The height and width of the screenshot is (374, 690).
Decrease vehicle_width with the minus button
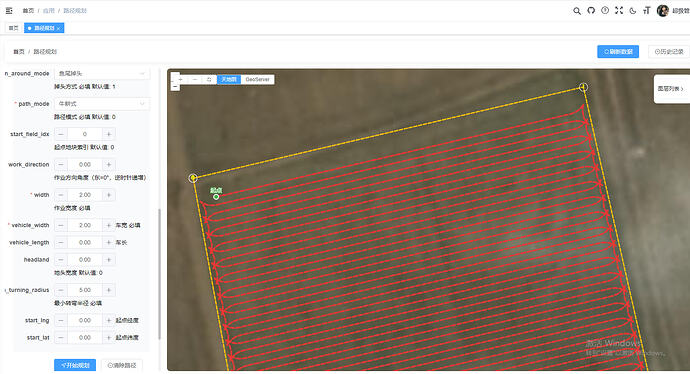tap(61, 225)
